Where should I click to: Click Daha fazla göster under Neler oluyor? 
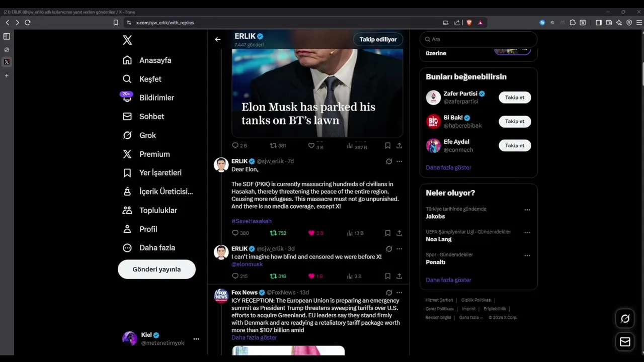click(x=448, y=280)
